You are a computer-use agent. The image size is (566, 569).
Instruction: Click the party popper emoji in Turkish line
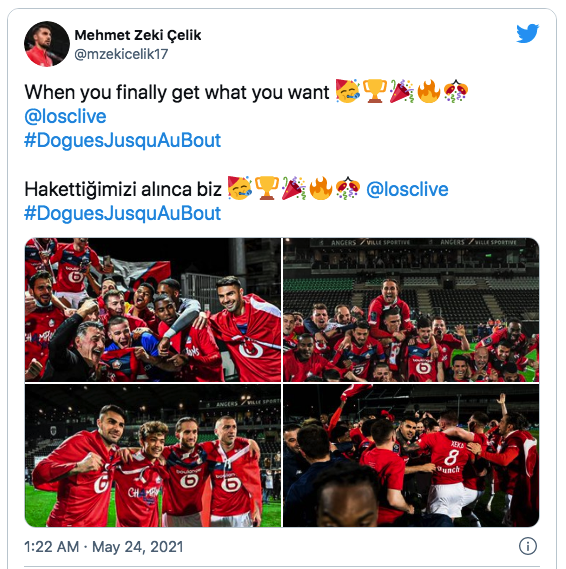click(x=293, y=188)
